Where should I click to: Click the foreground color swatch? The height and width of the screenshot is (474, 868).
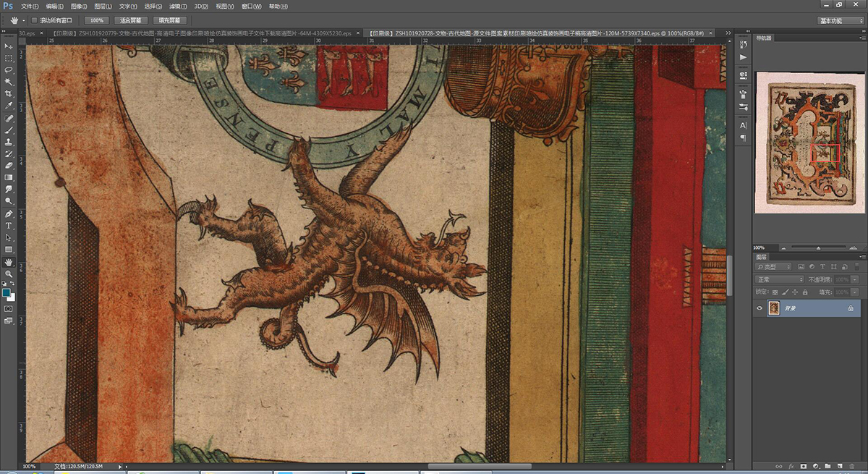7,292
